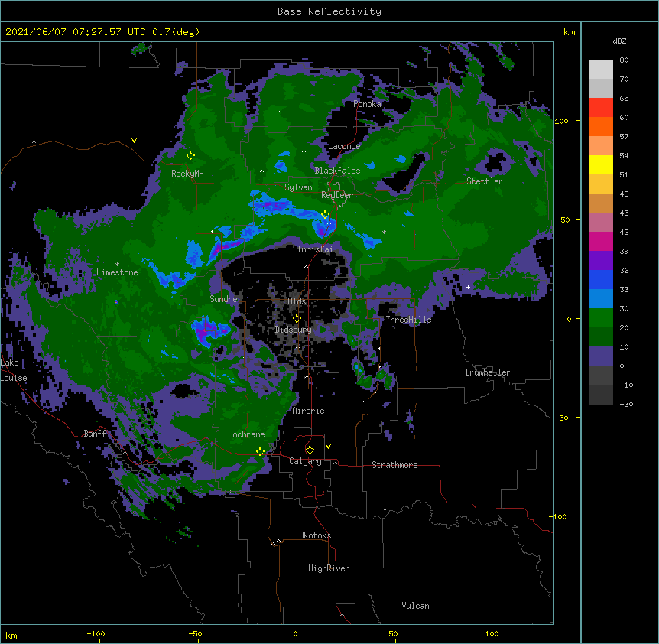Screen dimensions: 659x644
Task: Click the Sylvan town label
Action: [298, 187]
